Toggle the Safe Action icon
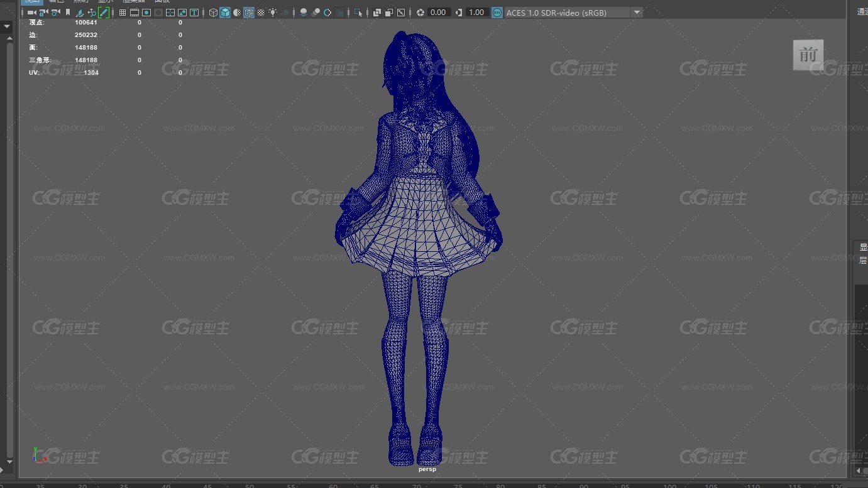Viewport: 868px width, 488px height. coord(182,13)
